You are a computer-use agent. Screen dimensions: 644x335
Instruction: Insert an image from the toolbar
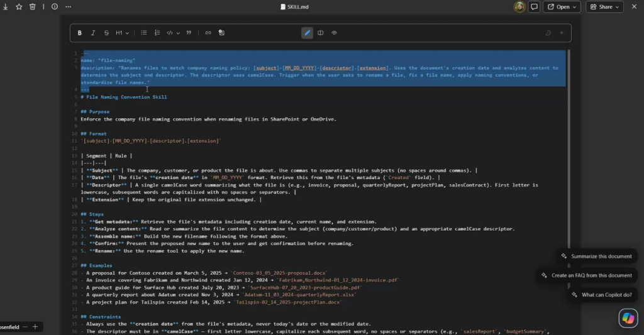(221, 33)
